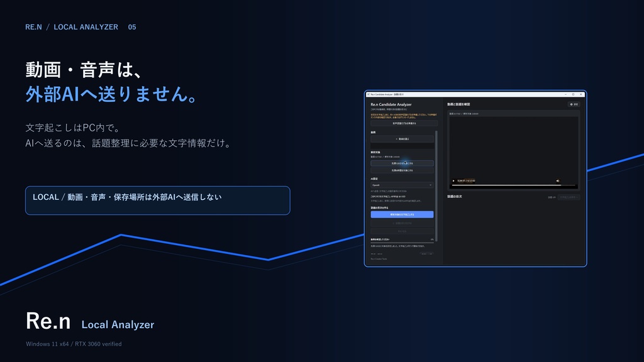Click 'Windows 11 x64 / RTX 3060 verified' text
The height and width of the screenshot is (362, 644).
point(74,344)
